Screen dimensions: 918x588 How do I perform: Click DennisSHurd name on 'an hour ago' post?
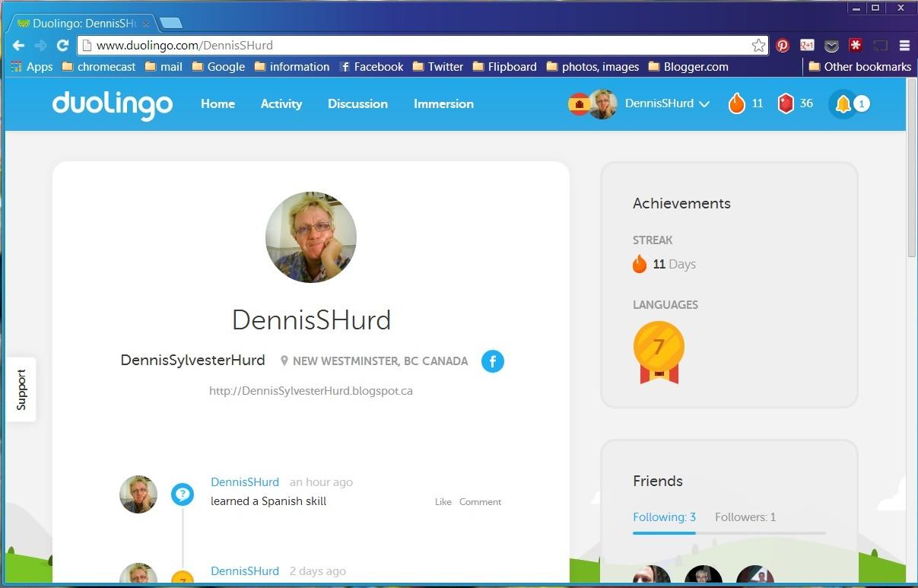click(245, 482)
